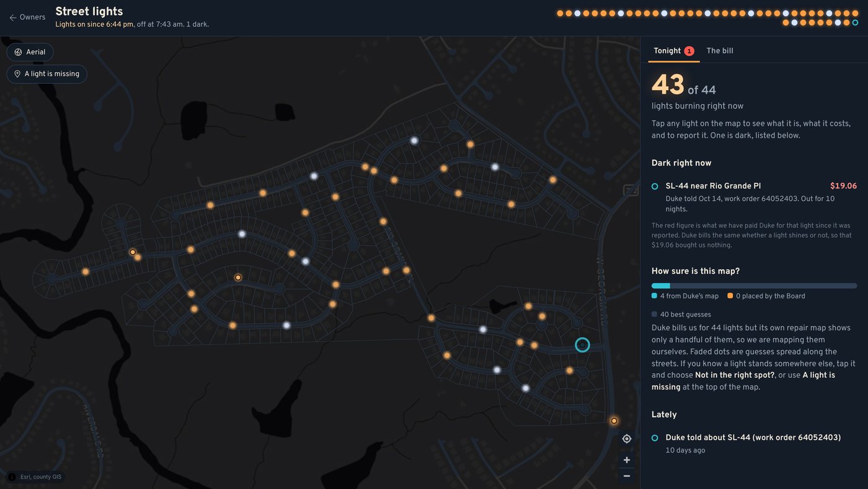Tap the topmost white light on the map
868x489 pixels.
(x=414, y=140)
